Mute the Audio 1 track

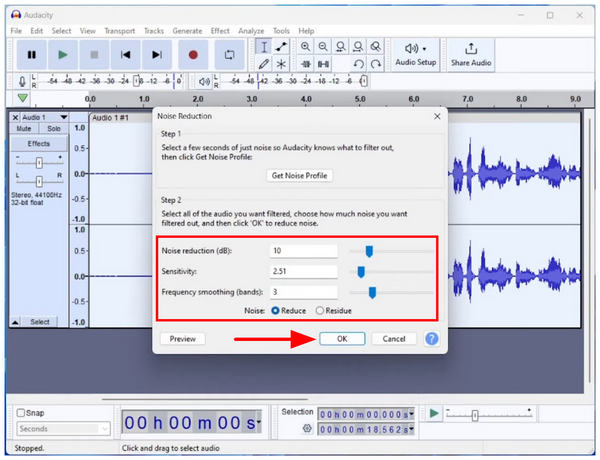pyautogui.click(x=24, y=129)
